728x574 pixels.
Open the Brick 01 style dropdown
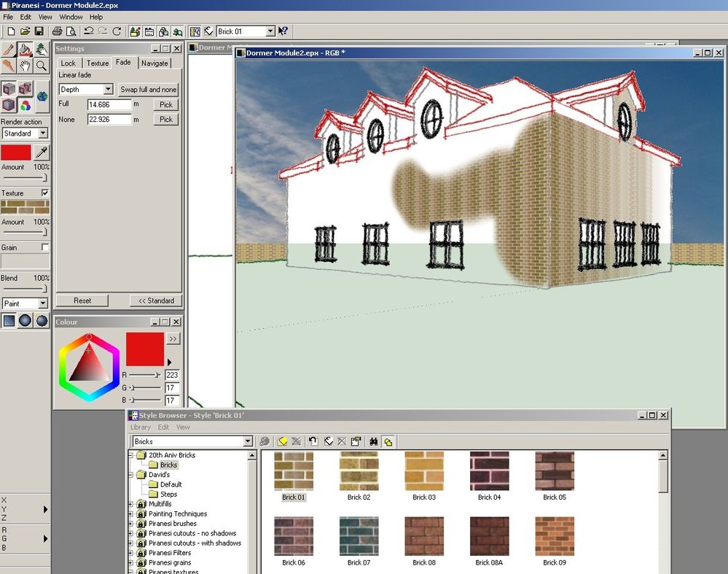click(270, 31)
